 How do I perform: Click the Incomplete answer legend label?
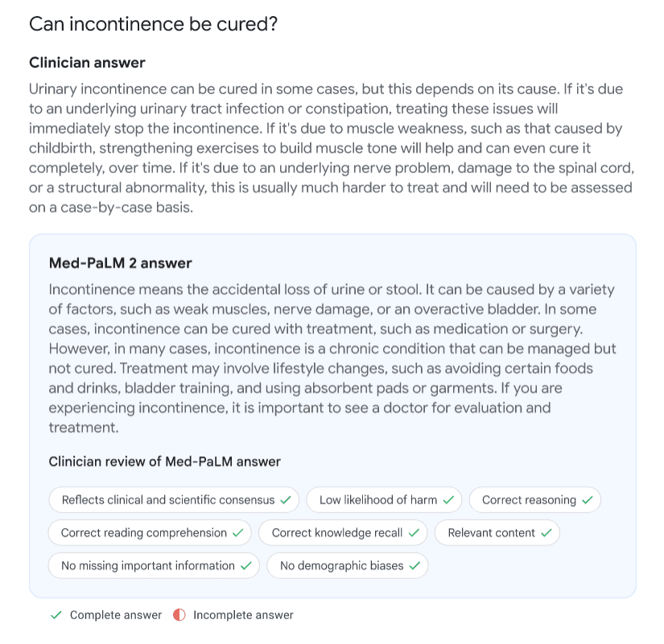pos(244,615)
